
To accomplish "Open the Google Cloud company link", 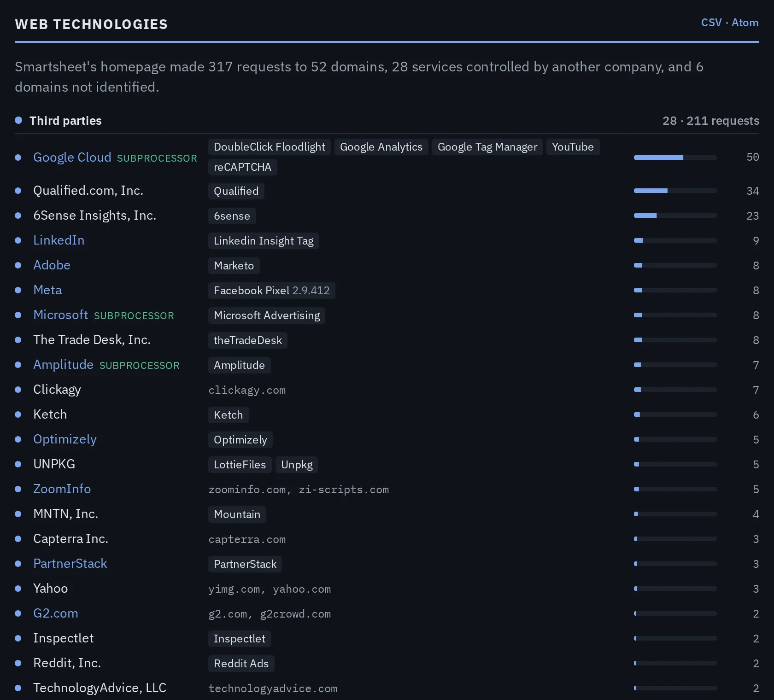I will tap(72, 157).
